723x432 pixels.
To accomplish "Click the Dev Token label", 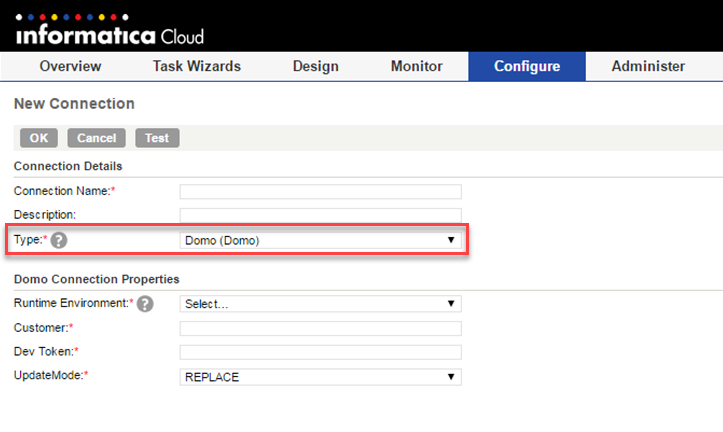I will point(46,352).
